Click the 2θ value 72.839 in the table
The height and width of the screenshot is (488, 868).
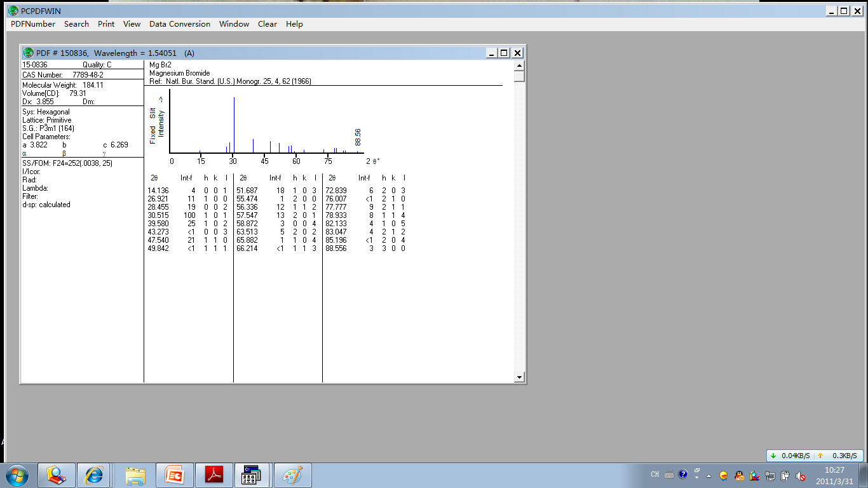click(x=336, y=191)
